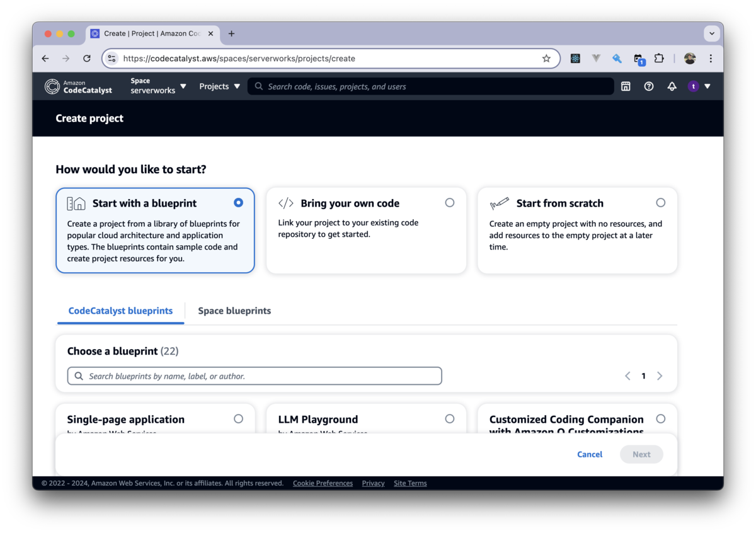Click the blueprint building icon

(x=76, y=203)
